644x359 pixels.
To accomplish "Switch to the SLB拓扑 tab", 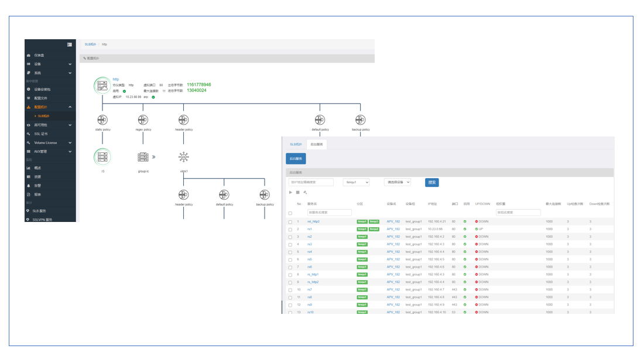I will 296,144.
